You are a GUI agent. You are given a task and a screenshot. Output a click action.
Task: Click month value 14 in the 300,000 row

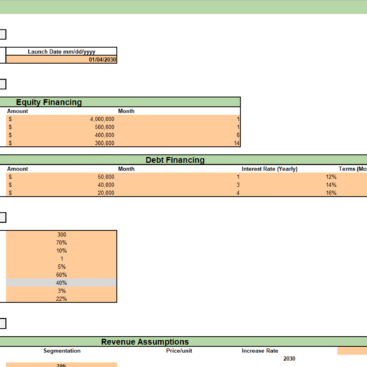tap(179, 143)
